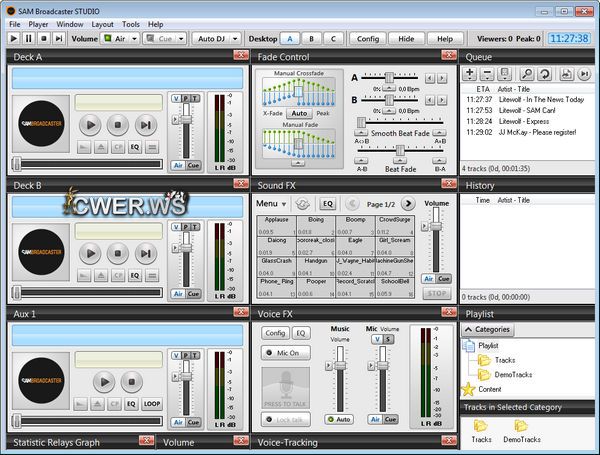Open the Sound FX Menu dropdown
Viewport: 600px width, 455px height.
271,204
